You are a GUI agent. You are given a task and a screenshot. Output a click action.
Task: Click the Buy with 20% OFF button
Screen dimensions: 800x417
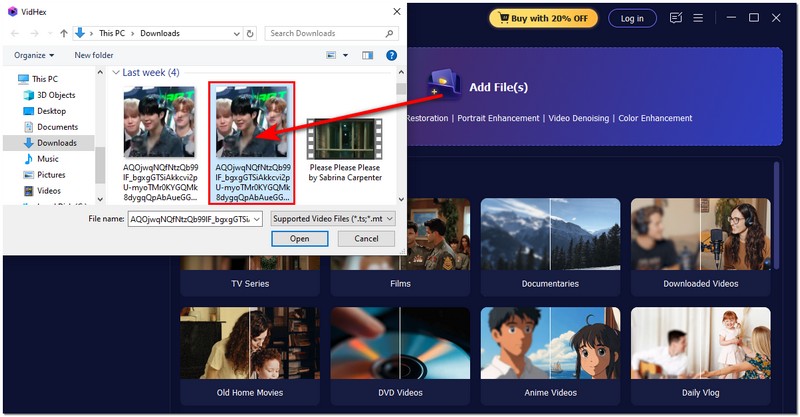(x=543, y=18)
